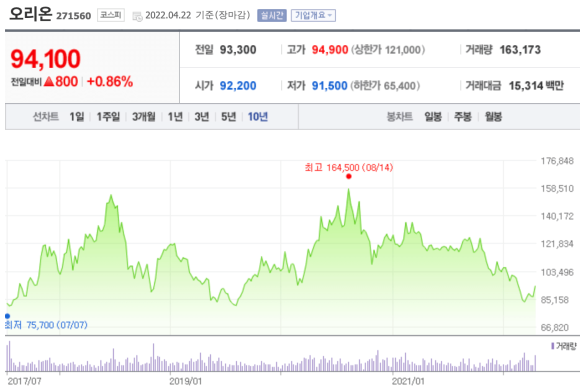Click the 2021/01 axis label

tap(408, 381)
